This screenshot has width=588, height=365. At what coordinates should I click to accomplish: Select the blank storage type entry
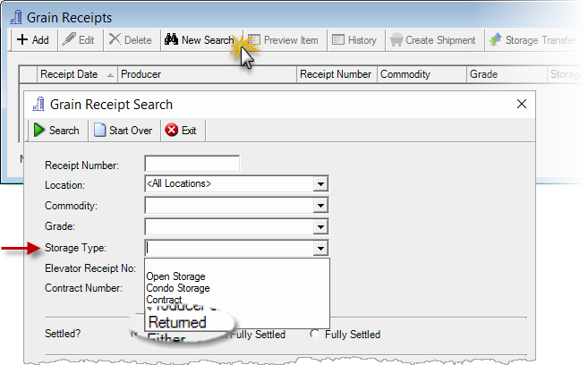tap(237, 265)
